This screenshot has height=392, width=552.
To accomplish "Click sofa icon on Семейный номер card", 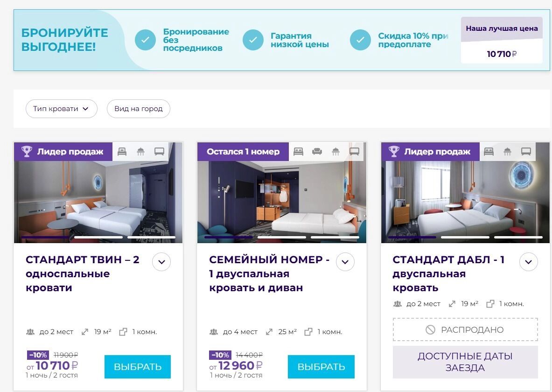I will (317, 152).
